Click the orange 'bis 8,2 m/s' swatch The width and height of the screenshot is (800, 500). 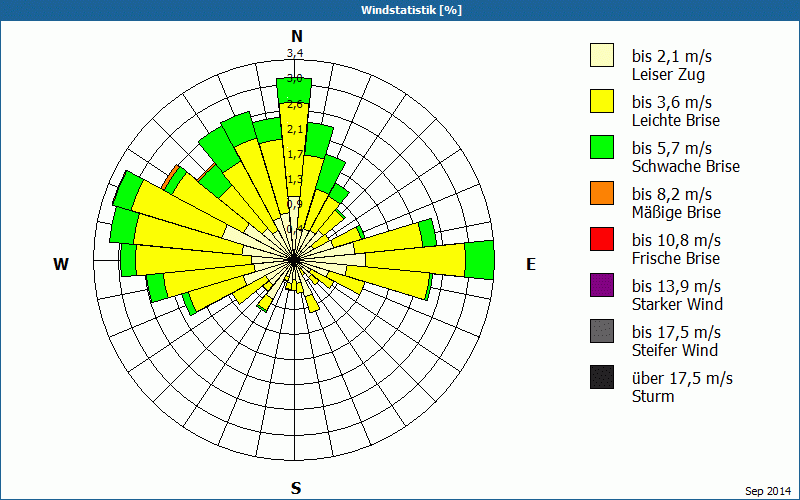click(602, 193)
